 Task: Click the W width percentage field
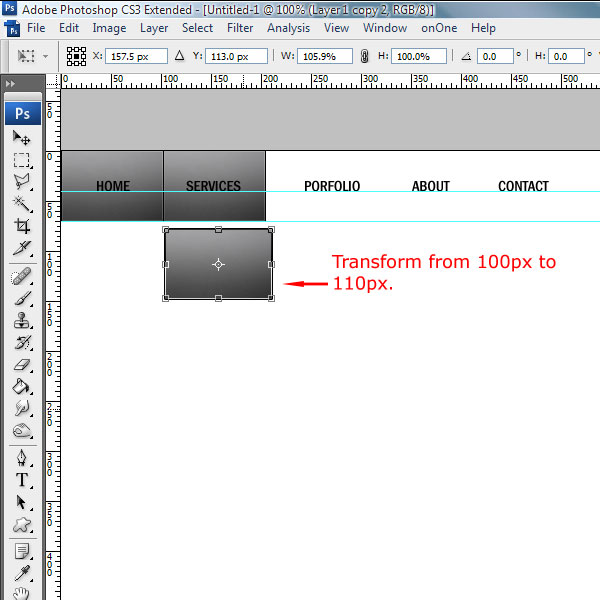pyautogui.click(x=324, y=56)
